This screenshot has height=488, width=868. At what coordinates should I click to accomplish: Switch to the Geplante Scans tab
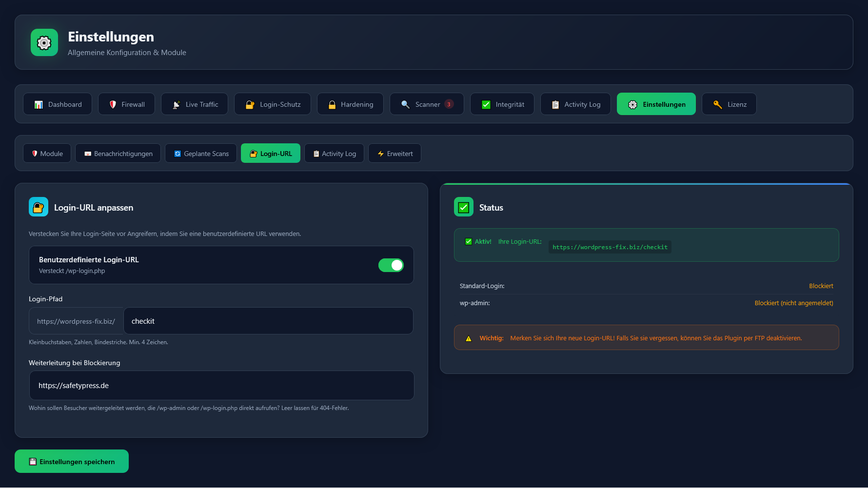click(x=201, y=153)
